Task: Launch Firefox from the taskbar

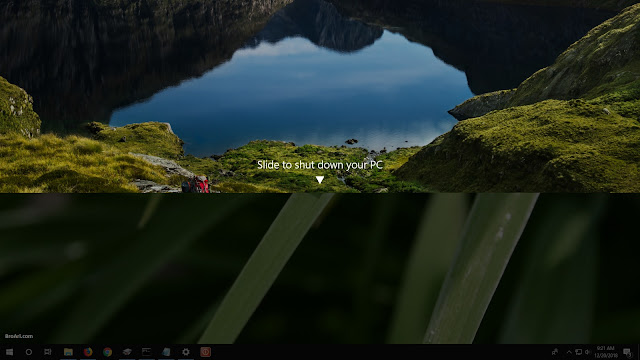Action: coord(88,352)
